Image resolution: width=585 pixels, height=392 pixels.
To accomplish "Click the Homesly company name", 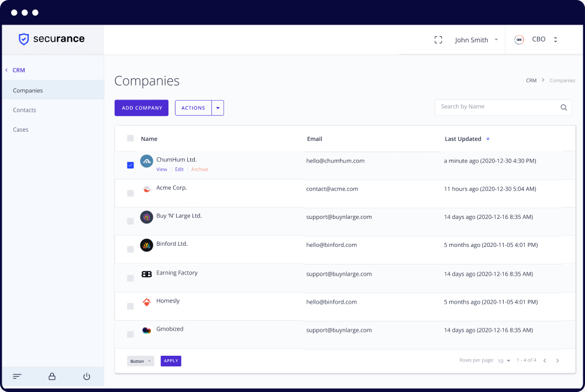I will click(168, 301).
